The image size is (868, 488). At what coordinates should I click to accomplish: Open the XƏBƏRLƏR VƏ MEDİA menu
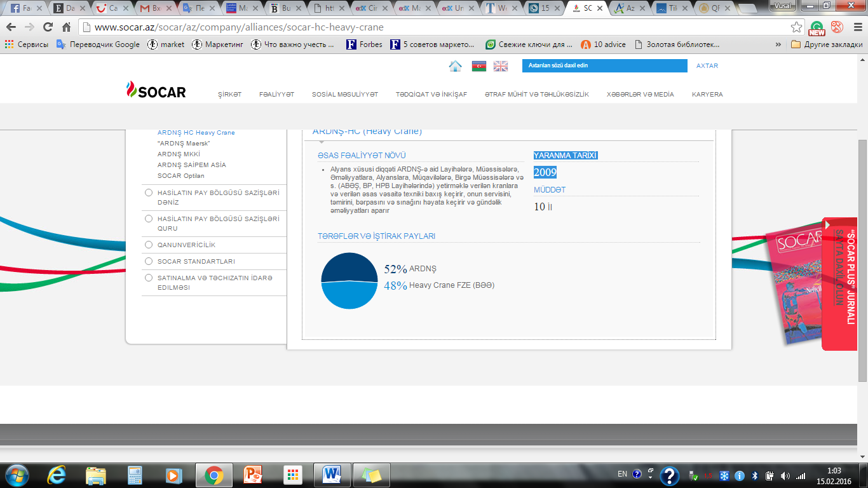click(641, 94)
